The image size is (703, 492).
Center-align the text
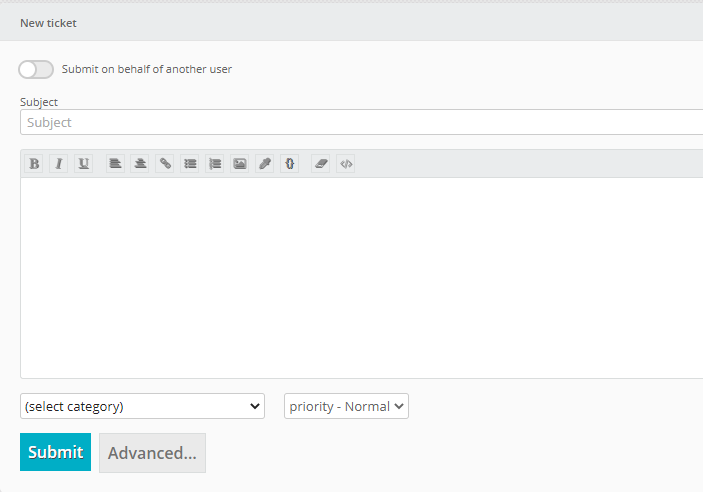pyautogui.click(x=140, y=164)
